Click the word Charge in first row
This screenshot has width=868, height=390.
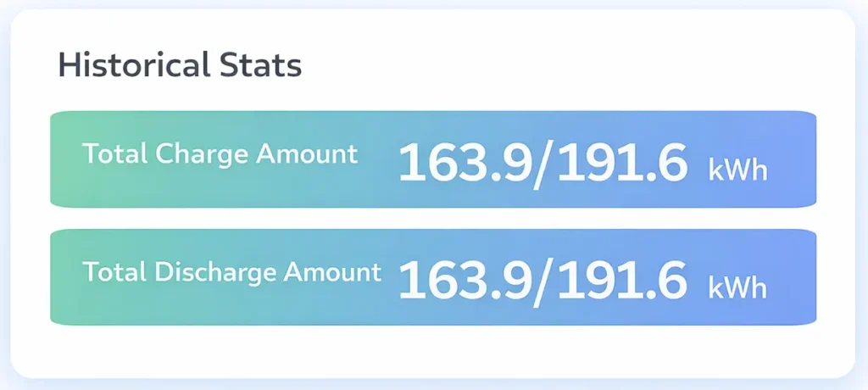(201, 154)
